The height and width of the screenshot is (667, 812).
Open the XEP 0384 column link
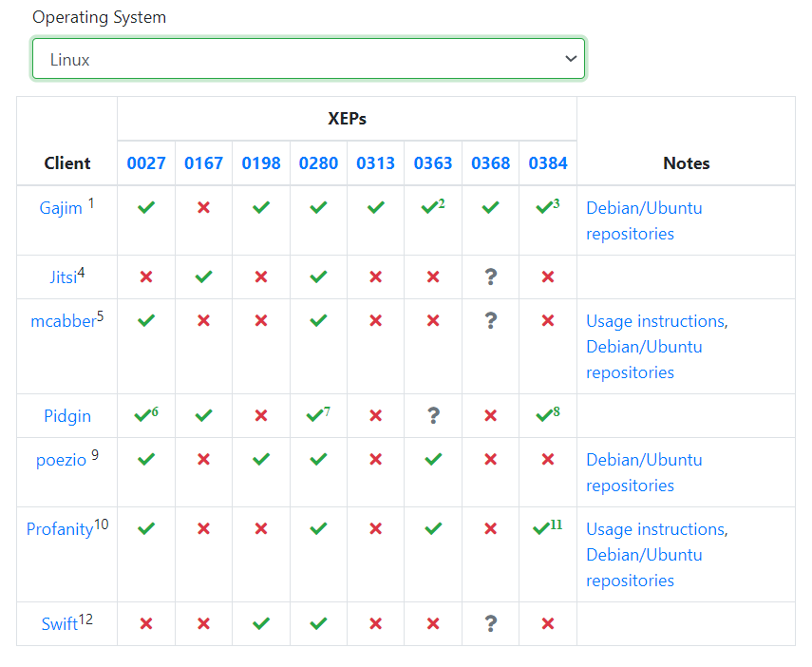click(548, 163)
